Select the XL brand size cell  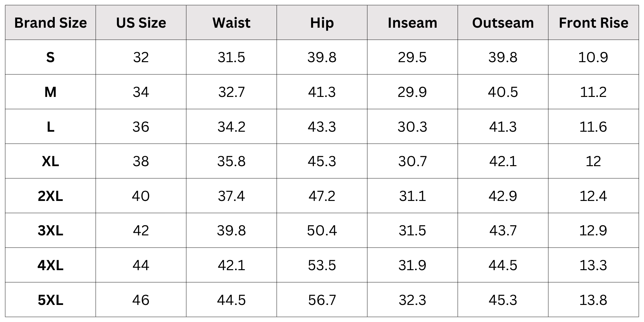51,161
